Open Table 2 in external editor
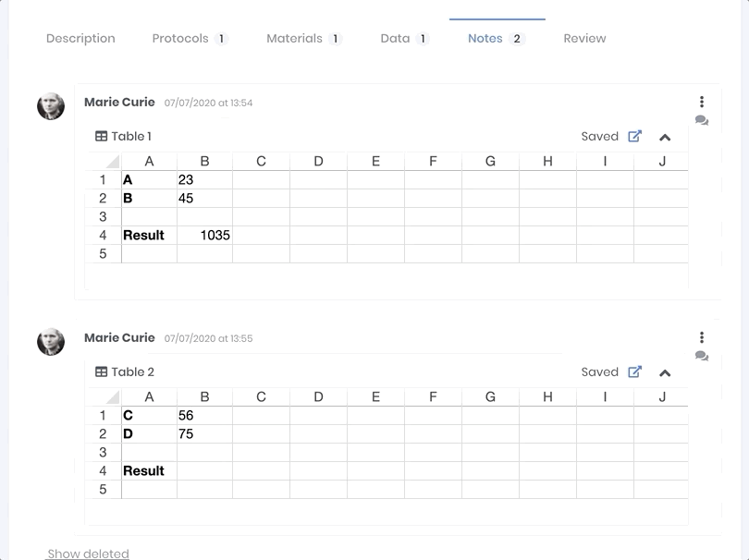Screen dimensions: 749x560 pyautogui.click(x=634, y=371)
